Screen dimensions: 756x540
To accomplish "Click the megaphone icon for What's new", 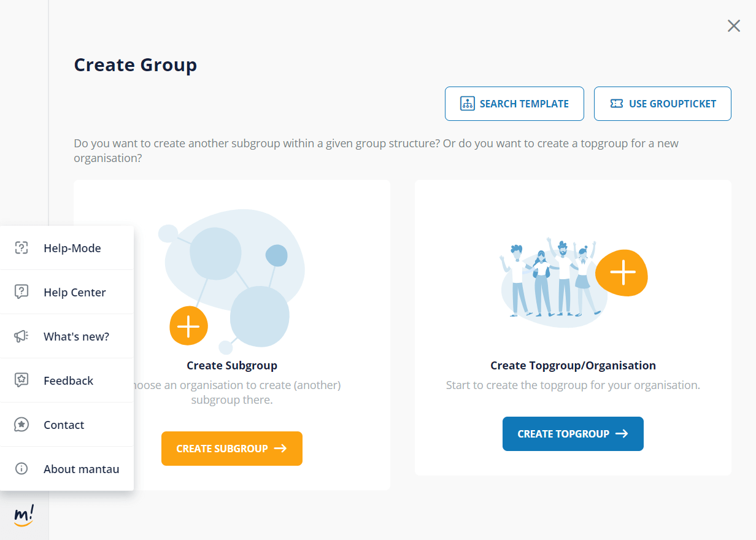I will [x=21, y=336].
